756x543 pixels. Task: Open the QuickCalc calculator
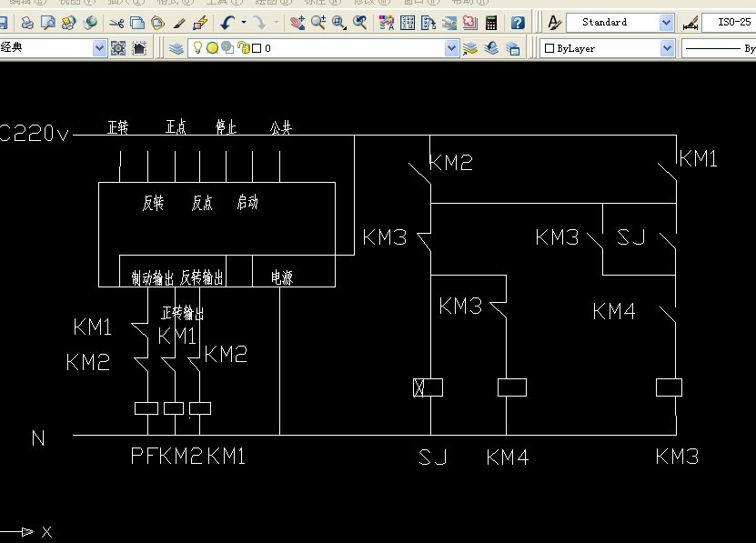[x=491, y=23]
